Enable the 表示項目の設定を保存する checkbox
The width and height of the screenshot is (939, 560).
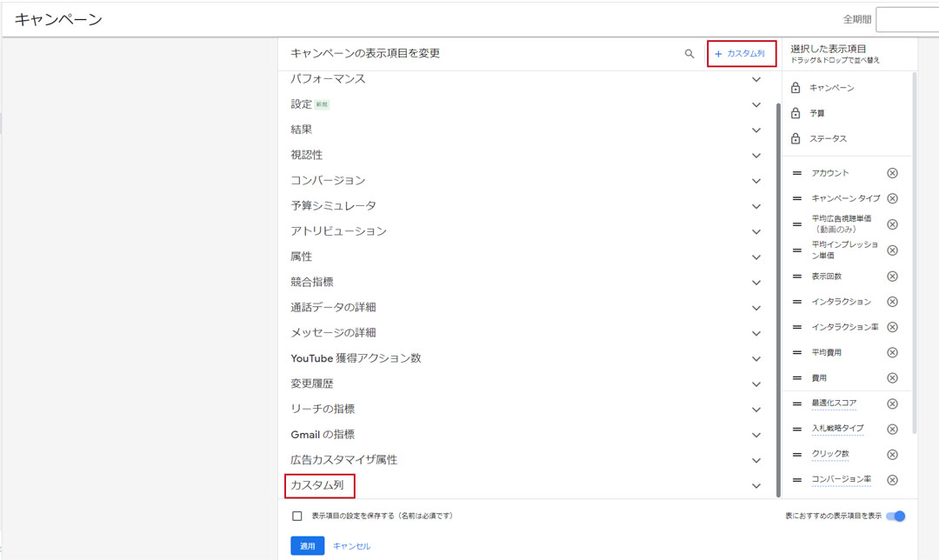pos(298,515)
